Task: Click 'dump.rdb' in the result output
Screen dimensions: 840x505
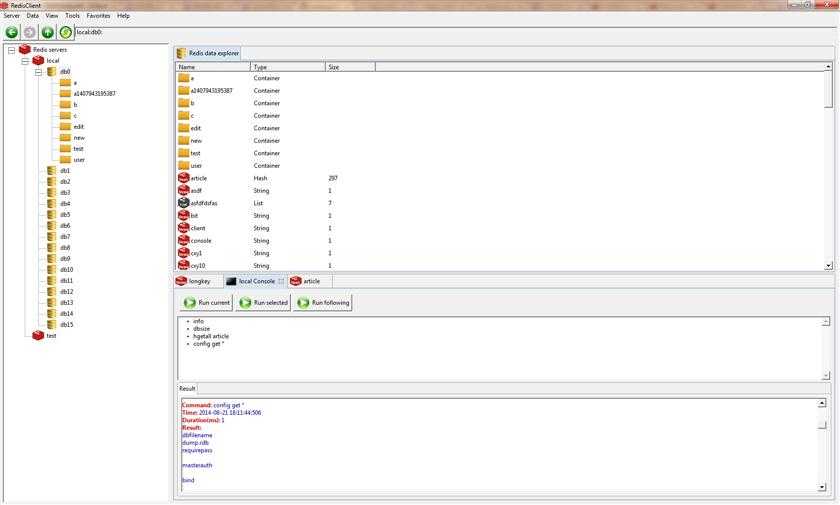Action: point(195,443)
